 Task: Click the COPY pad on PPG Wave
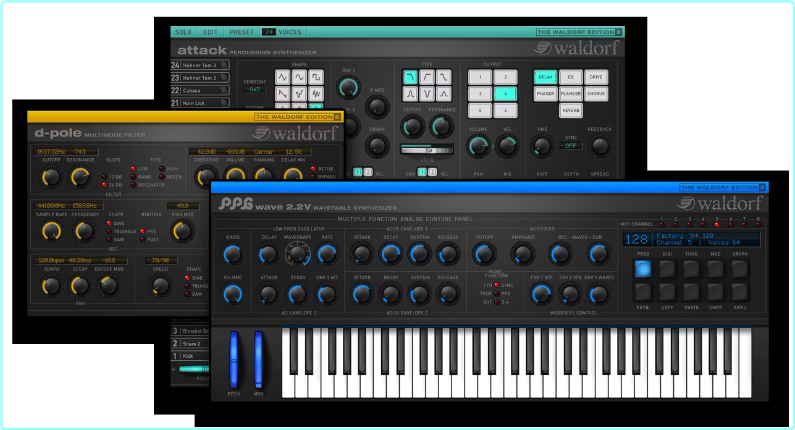tap(667, 292)
